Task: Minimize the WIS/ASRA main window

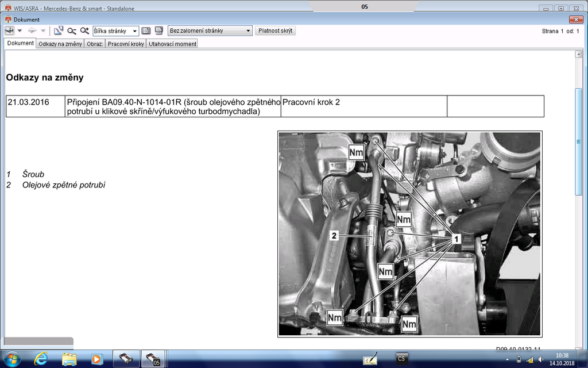Action: point(546,8)
